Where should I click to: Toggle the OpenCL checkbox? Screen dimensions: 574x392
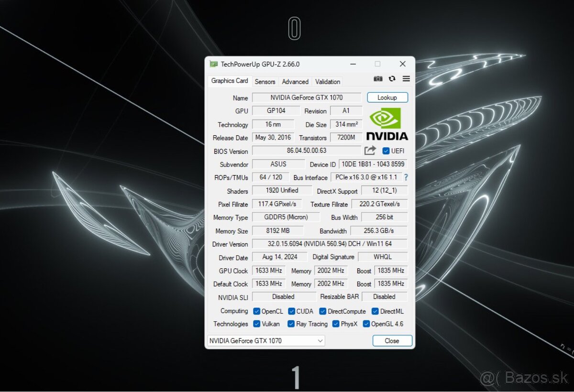[x=257, y=311]
